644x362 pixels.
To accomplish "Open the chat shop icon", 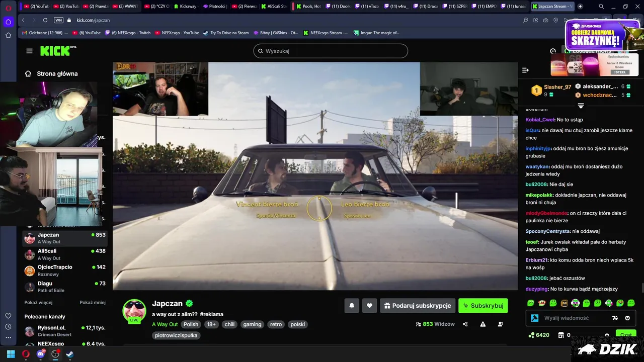I will (x=561, y=335).
